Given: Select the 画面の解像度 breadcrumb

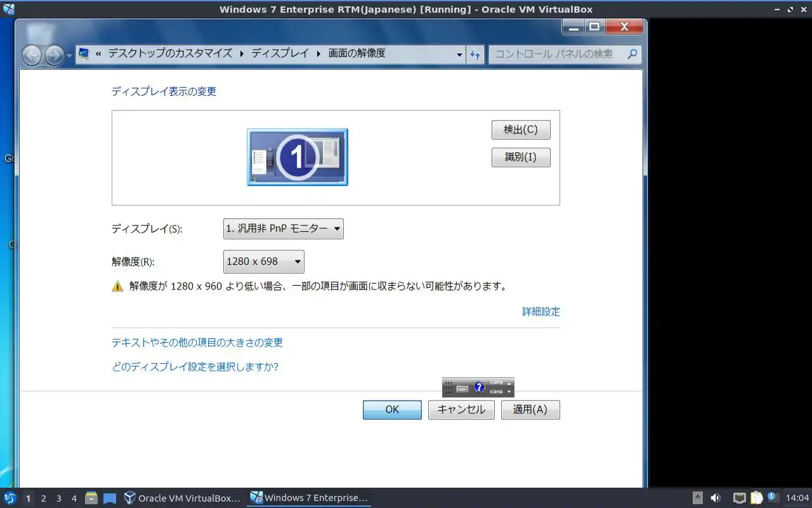Looking at the screenshot, I should 357,54.
